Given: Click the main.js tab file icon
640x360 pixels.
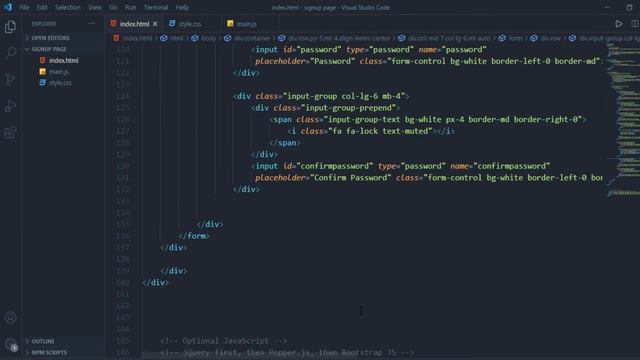Looking at the screenshot, I should (x=230, y=24).
